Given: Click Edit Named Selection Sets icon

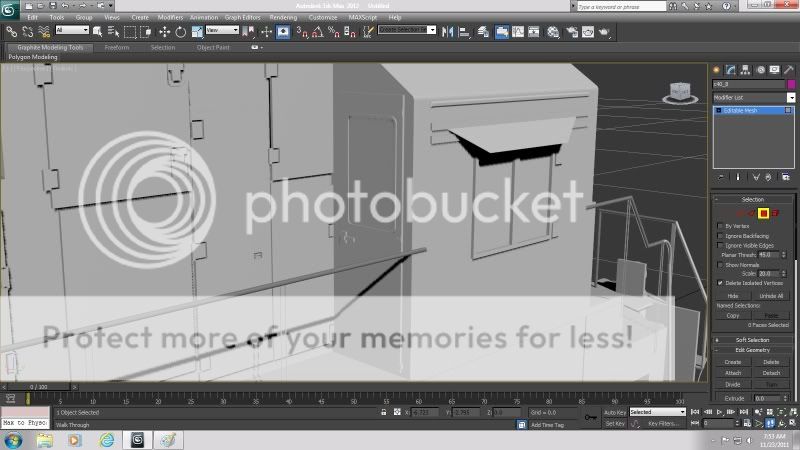Looking at the screenshot, I should click(x=368, y=32).
